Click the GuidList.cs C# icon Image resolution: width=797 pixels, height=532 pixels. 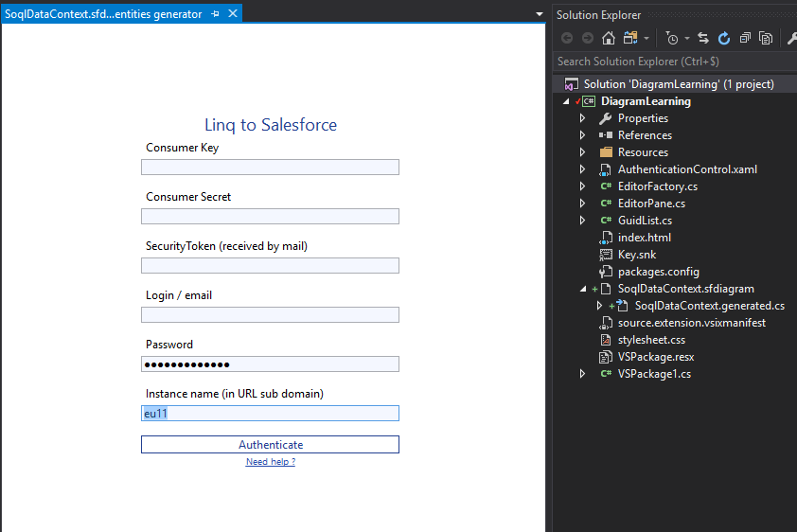tap(606, 221)
